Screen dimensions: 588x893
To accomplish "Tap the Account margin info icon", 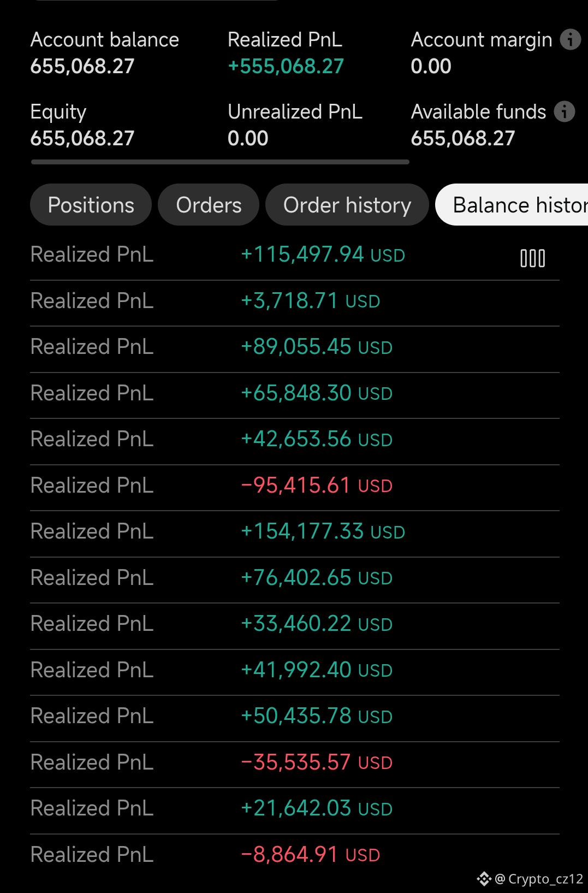I will tap(571, 39).
